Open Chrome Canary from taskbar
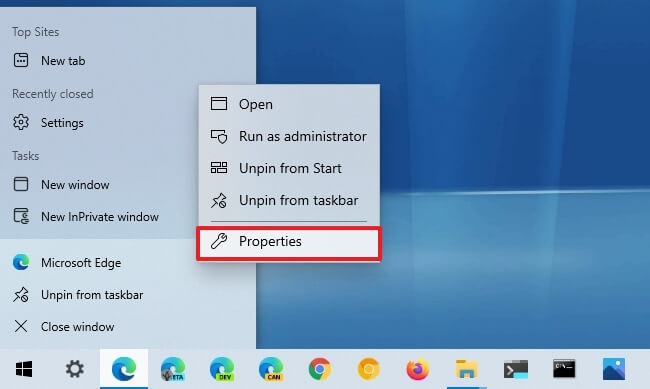The image size is (650, 389). (369, 369)
